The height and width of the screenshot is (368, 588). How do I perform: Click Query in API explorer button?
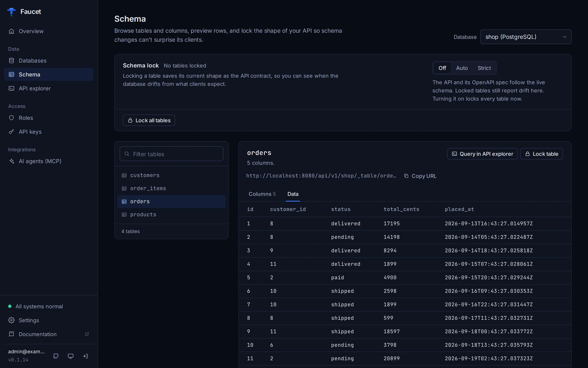point(482,154)
